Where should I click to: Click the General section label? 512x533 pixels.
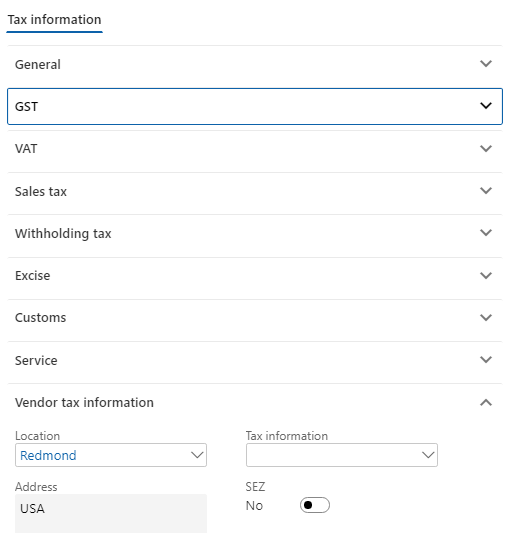(x=38, y=65)
